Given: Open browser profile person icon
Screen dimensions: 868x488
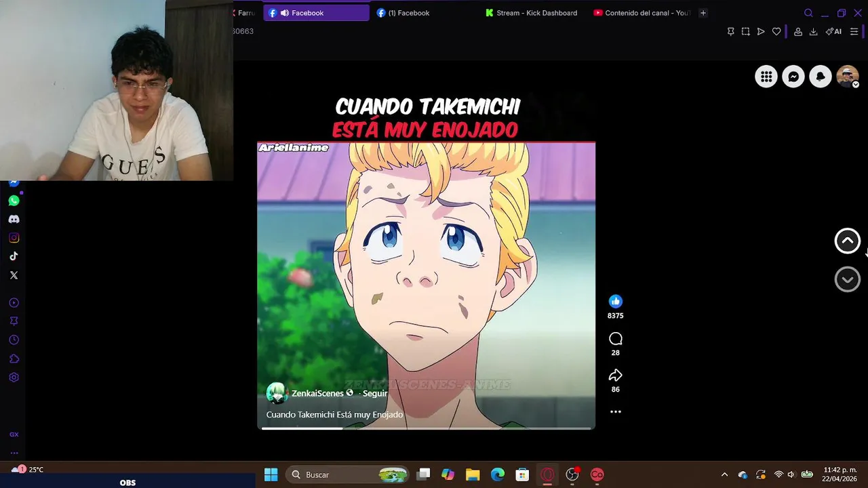Looking at the screenshot, I should [x=798, y=31].
